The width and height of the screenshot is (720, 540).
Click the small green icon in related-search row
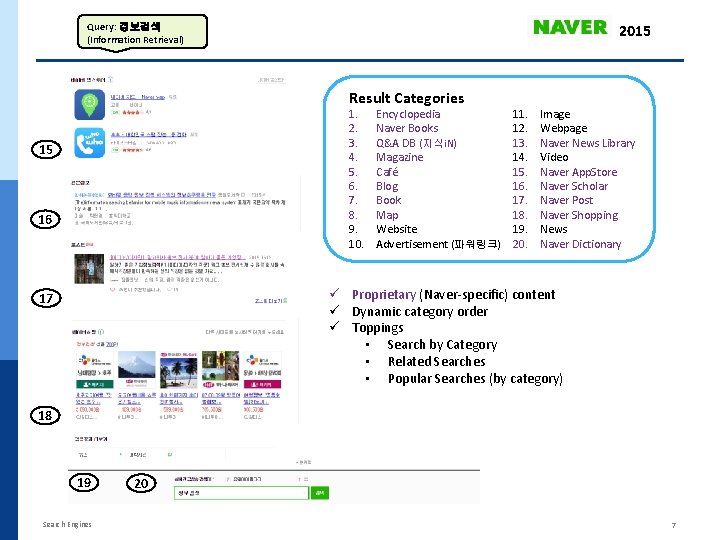pos(170,455)
